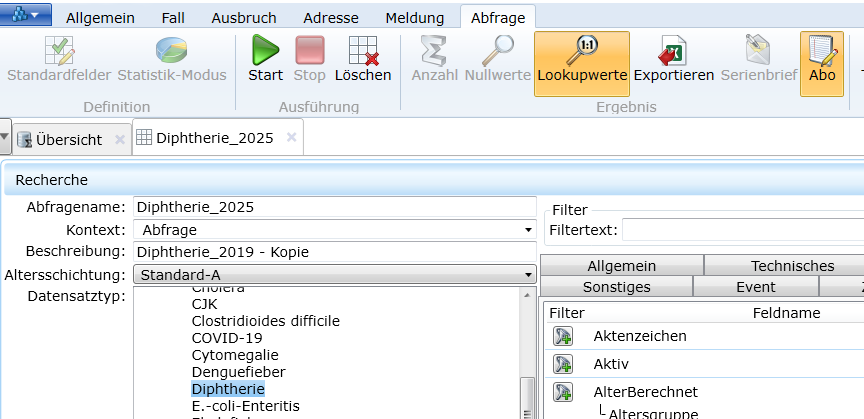This screenshot has height=419, width=864.
Task: Toggle the Lookupwerte button
Action: pyautogui.click(x=582, y=63)
